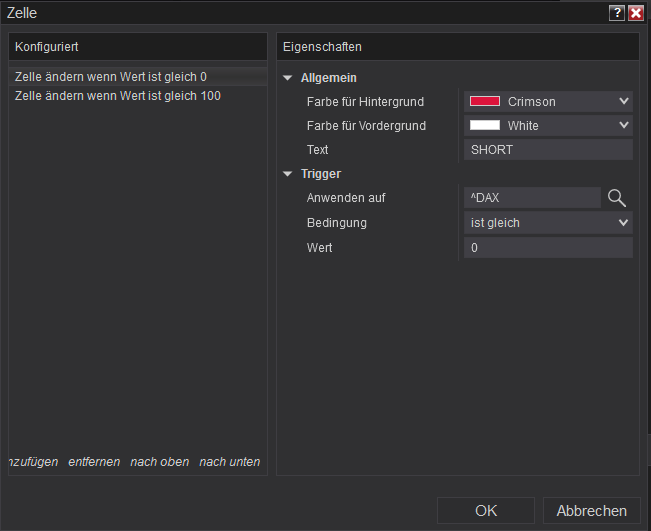This screenshot has width=651, height=531.
Task: Click the Crimson color swatch
Action: [485, 101]
